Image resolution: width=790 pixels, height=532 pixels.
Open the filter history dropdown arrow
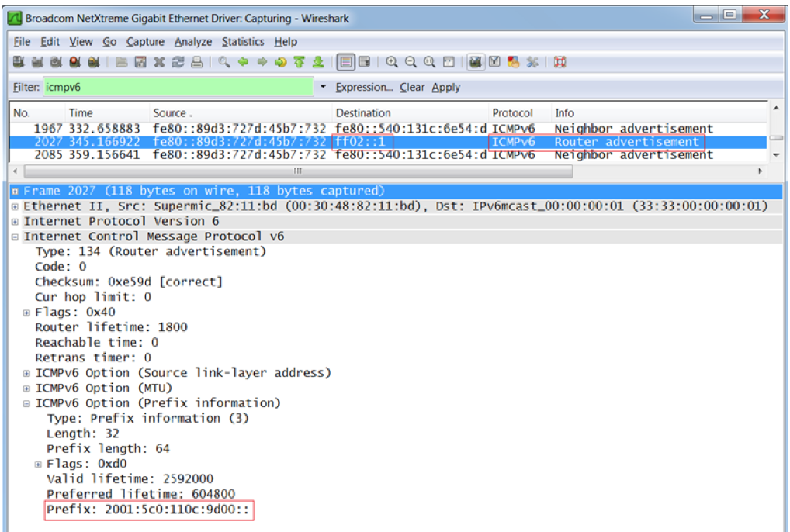coord(324,88)
